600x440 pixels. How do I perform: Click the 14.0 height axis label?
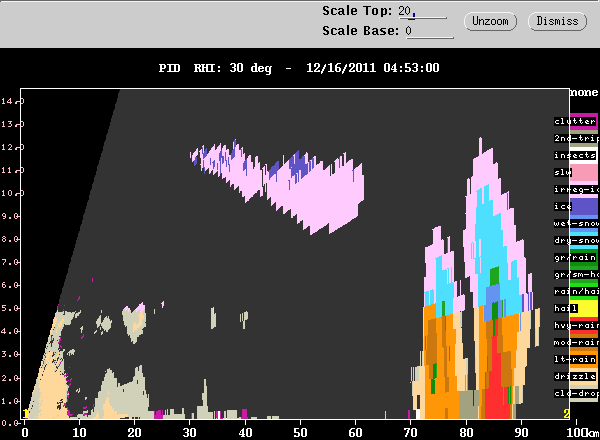[12, 101]
